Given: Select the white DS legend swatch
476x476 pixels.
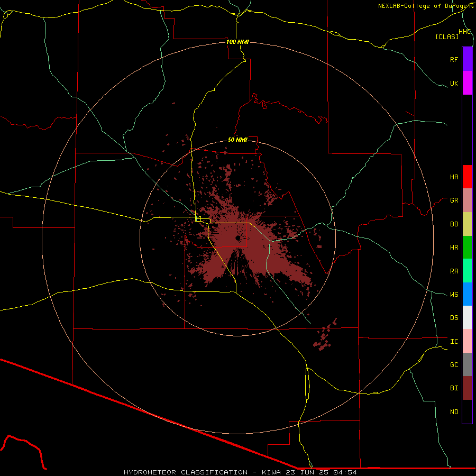Looking at the screenshot, I should (x=467, y=317).
